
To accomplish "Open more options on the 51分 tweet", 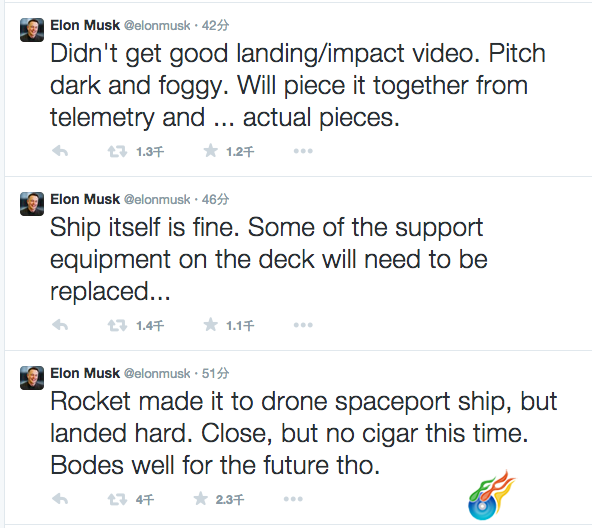I will pyautogui.click(x=293, y=499).
